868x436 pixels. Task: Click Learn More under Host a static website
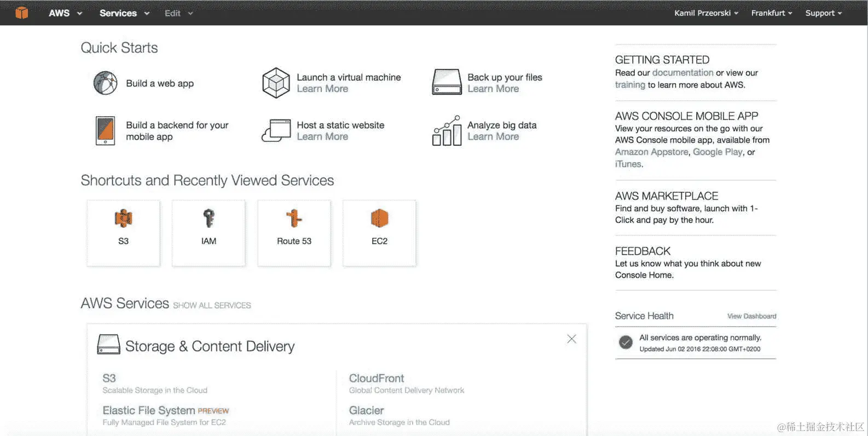point(322,136)
